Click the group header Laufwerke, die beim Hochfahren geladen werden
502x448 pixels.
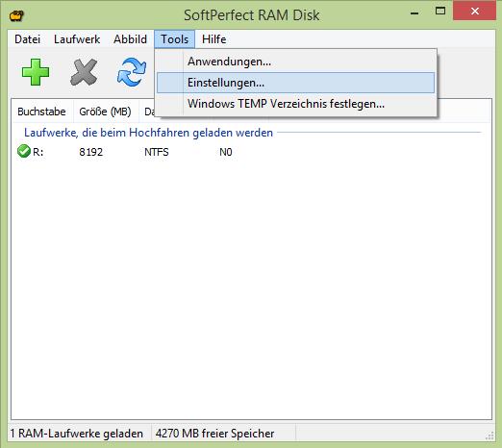(x=148, y=133)
